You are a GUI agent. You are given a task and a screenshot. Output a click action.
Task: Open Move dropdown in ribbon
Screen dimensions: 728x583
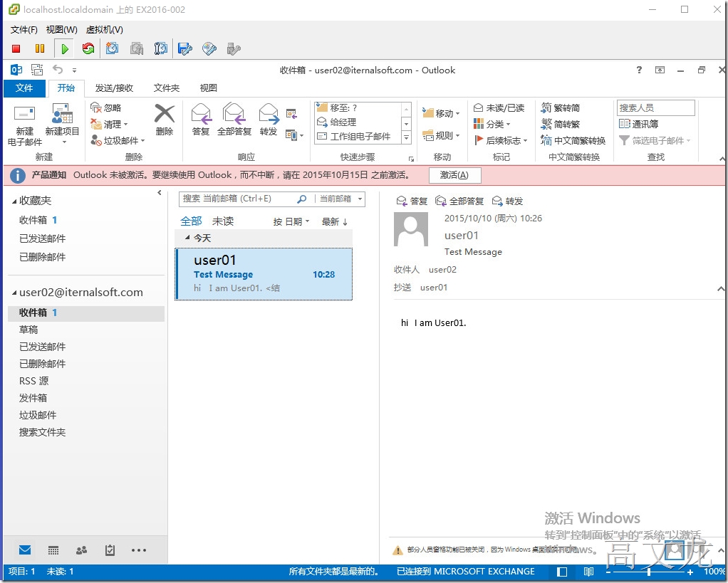[441, 112]
